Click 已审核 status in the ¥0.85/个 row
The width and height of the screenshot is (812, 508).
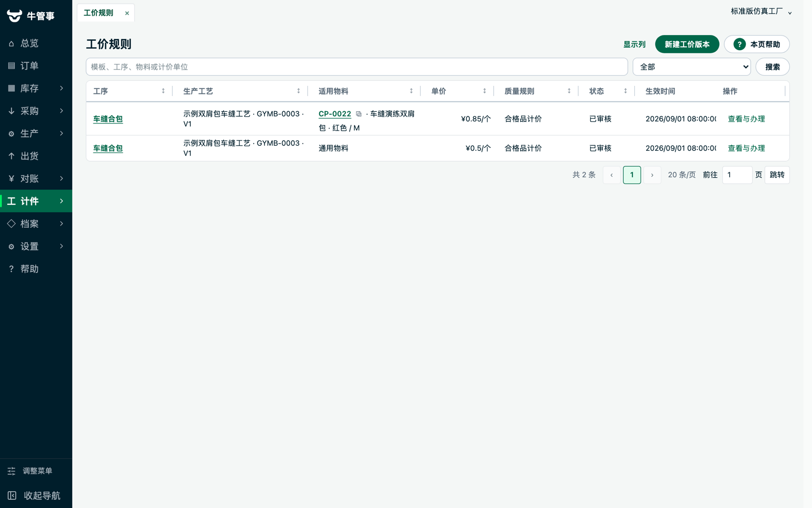[x=600, y=119]
